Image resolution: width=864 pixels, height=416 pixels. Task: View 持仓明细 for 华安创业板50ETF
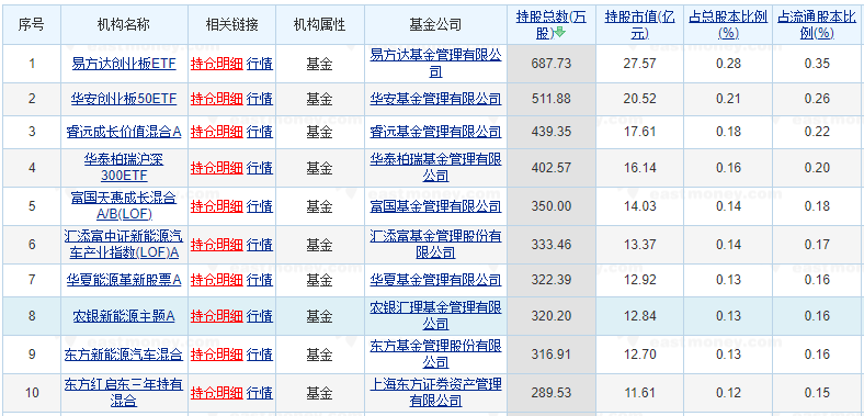[x=217, y=99]
